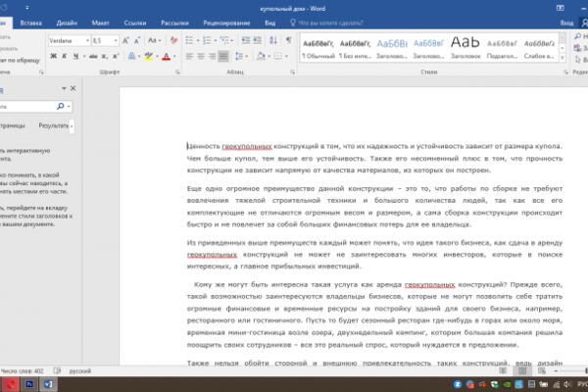Increase font size
The height and width of the screenshot is (392, 588).
pos(125,40)
